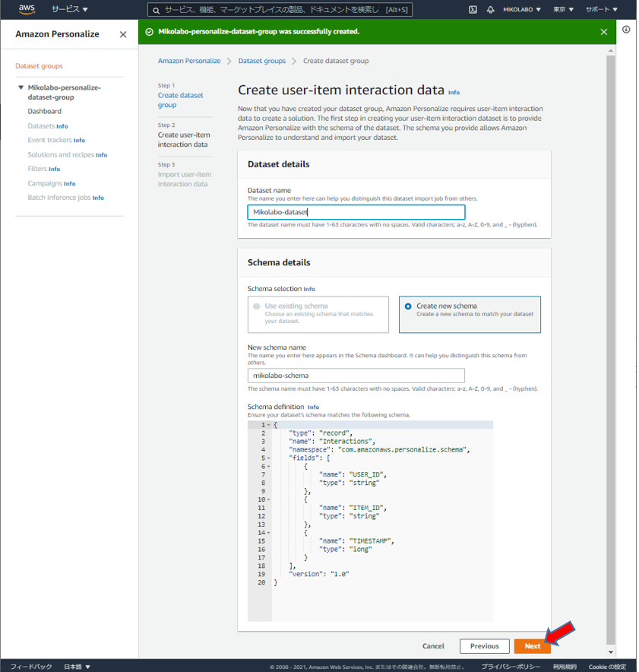Close the Amazon Personalize sidebar

[x=123, y=34]
